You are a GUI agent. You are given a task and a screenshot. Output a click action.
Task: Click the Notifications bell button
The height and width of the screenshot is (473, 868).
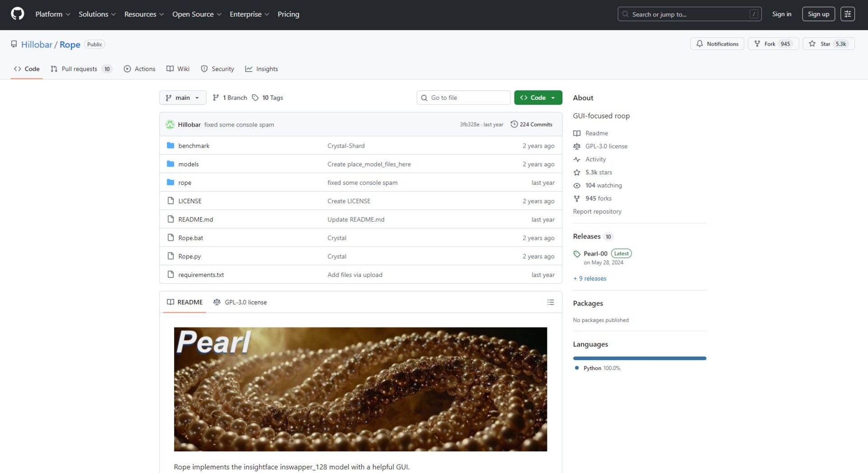pyautogui.click(x=717, y=44)
